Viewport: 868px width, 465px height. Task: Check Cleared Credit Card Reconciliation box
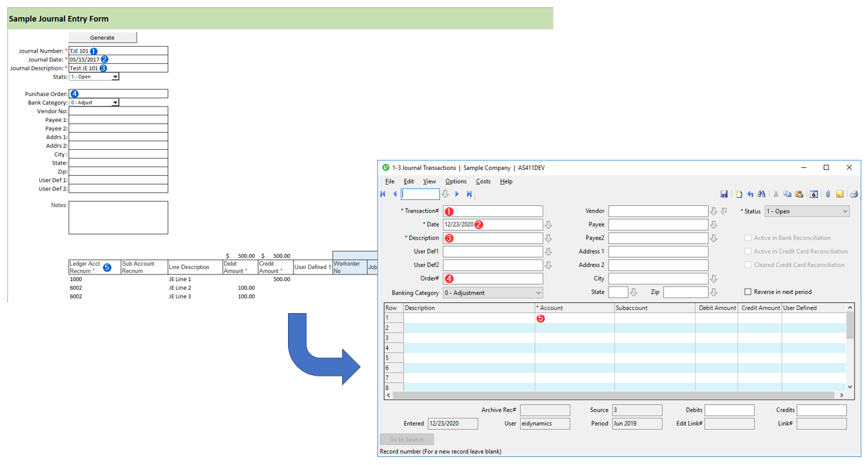pos(747,265)
